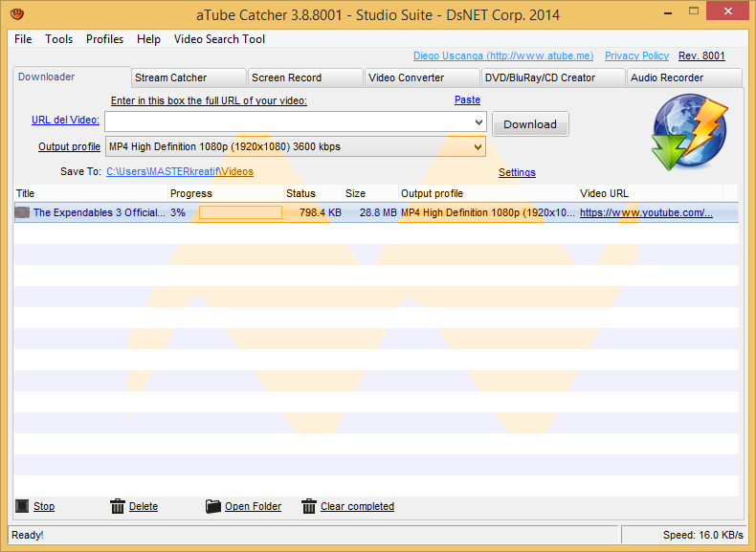
Task: Click the 798.4 KB status cell
Action: [321, 212]
